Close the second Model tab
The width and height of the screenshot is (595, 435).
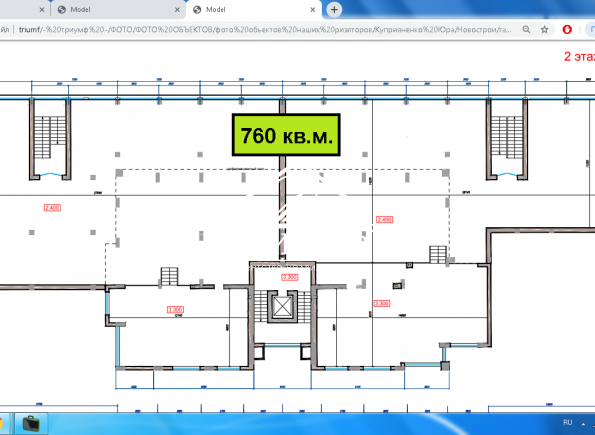177,10
